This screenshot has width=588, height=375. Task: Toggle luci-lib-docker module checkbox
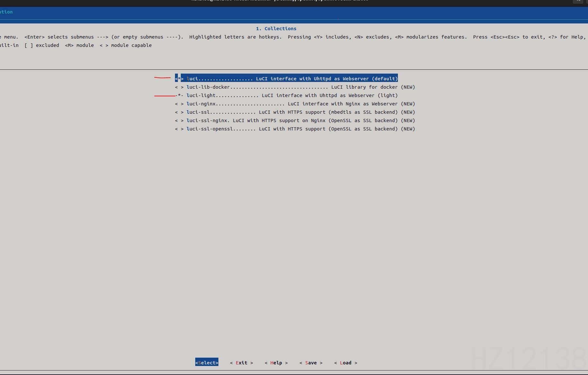[179, 87]
